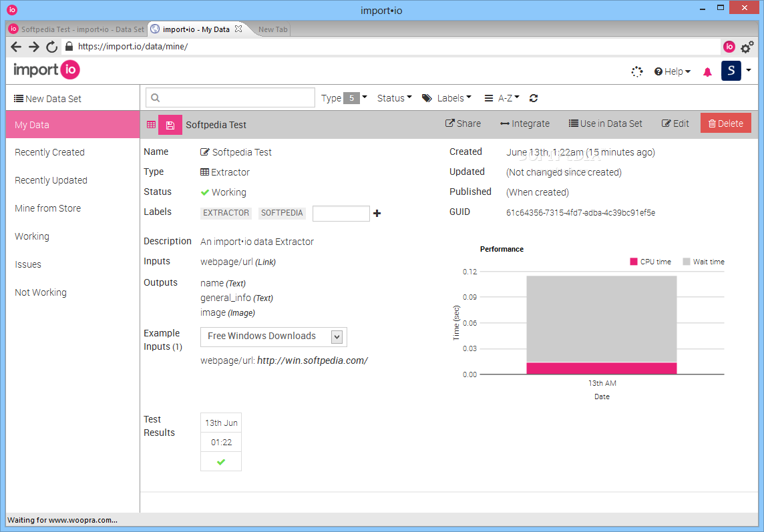Open the Status filter dropdown
Viewport: 764px width, 532px height.
394,98
